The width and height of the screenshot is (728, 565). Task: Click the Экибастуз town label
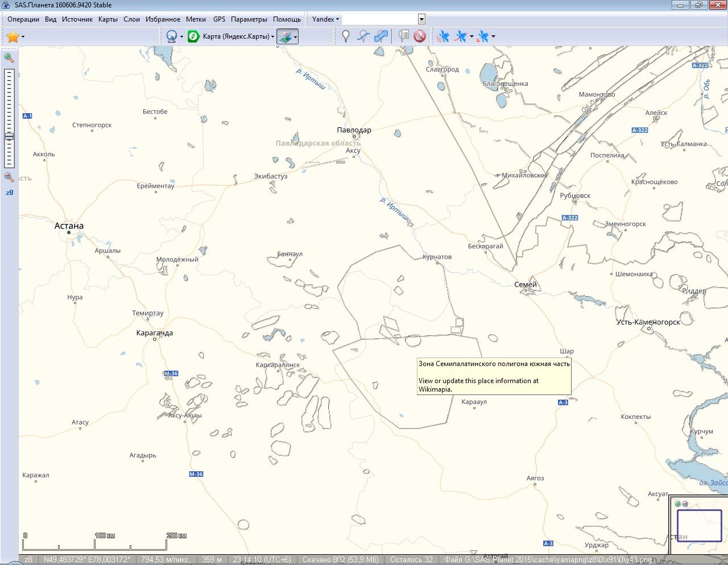[x=271, y=176]
